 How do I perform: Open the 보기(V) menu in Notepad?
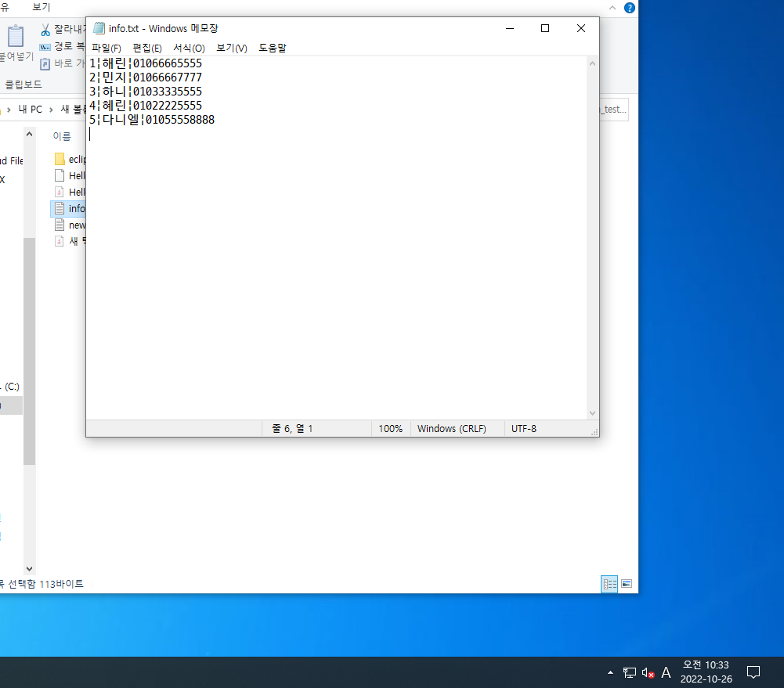point(232,48)
